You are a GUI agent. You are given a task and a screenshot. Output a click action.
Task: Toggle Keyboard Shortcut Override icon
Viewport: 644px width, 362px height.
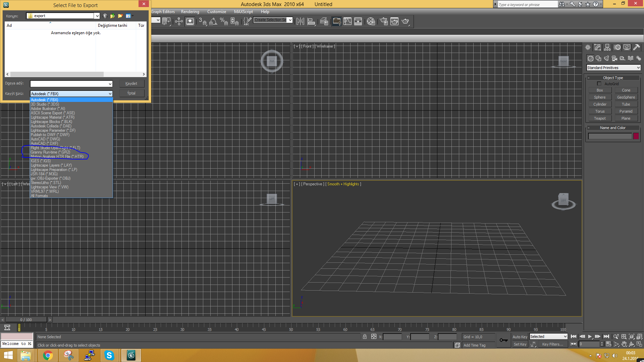(x=190, y=21)
